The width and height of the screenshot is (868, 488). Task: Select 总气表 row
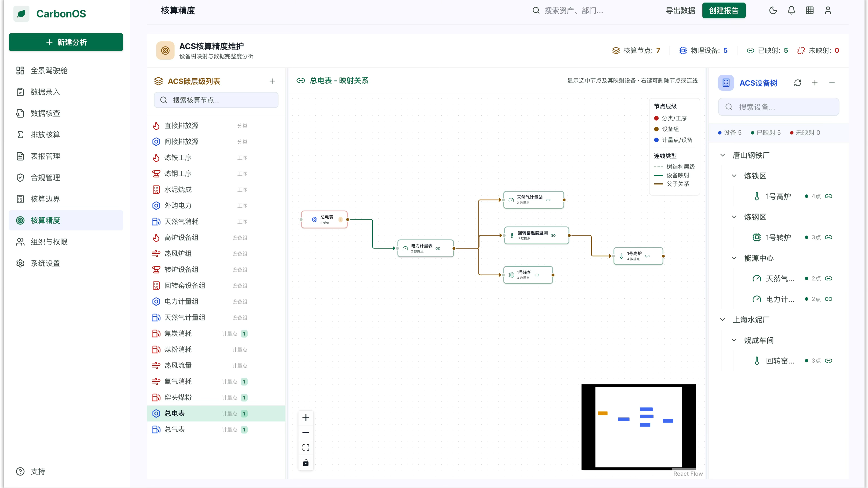[216, 429]
